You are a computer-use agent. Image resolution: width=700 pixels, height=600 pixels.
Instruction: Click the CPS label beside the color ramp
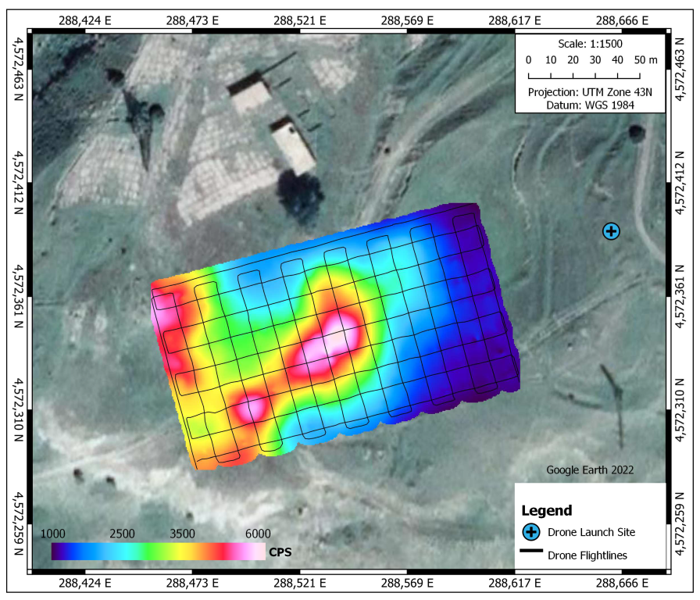click(280, 551)
